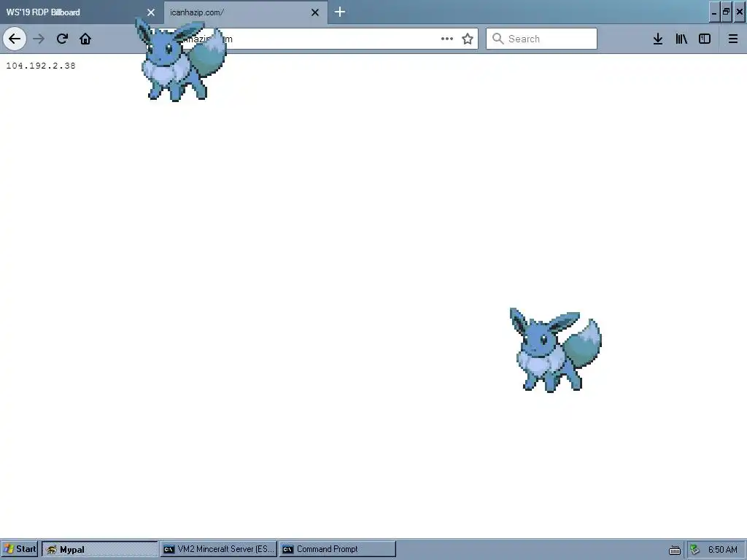Click into the Search input box

pos(542,39)
